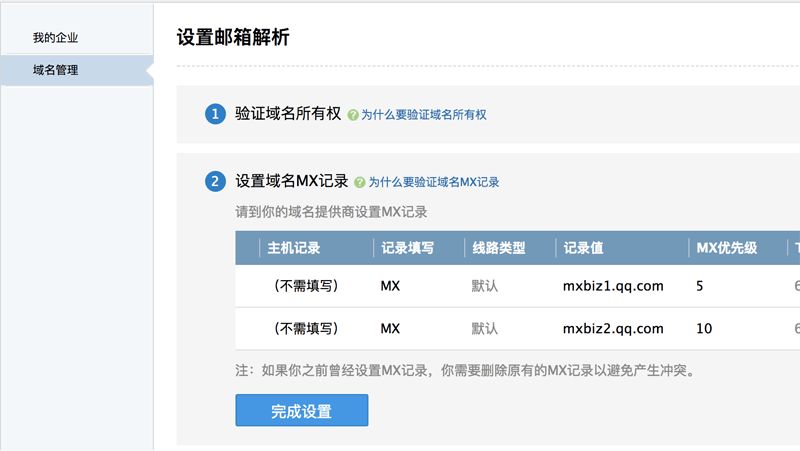The width and height of the screenshot is (800, 451).
Task: Click the step 1 number badge
Action: [215, 115]
